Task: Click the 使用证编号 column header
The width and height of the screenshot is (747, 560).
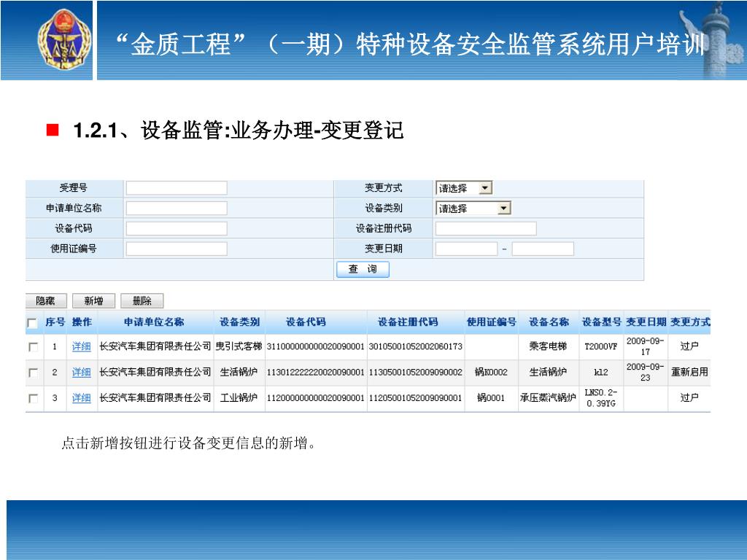Action: click(x=491, y=322)
